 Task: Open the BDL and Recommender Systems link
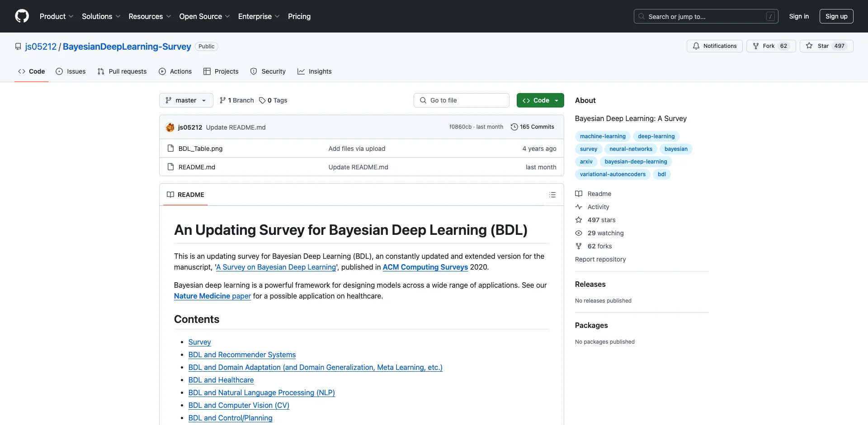coord(242,355)
